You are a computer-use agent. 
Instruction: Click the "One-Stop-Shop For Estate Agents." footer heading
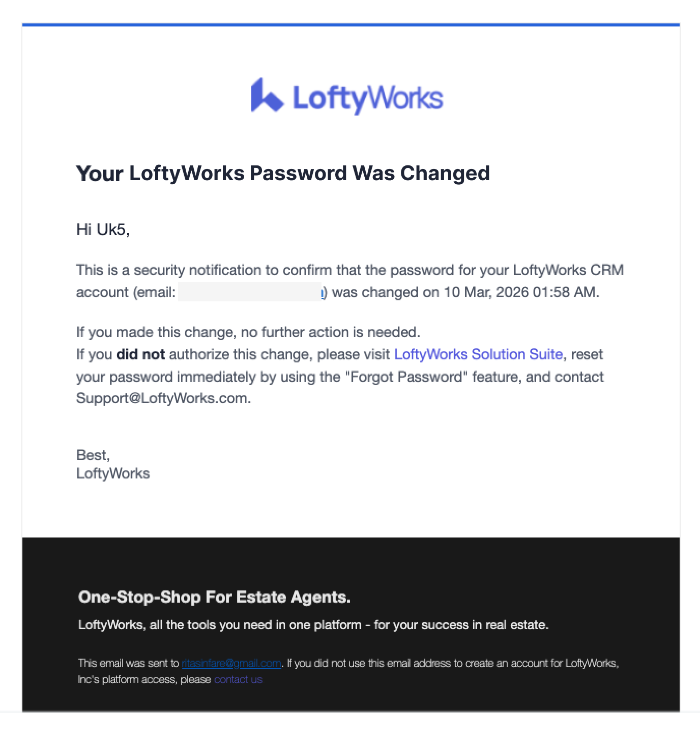click(214, 597)
